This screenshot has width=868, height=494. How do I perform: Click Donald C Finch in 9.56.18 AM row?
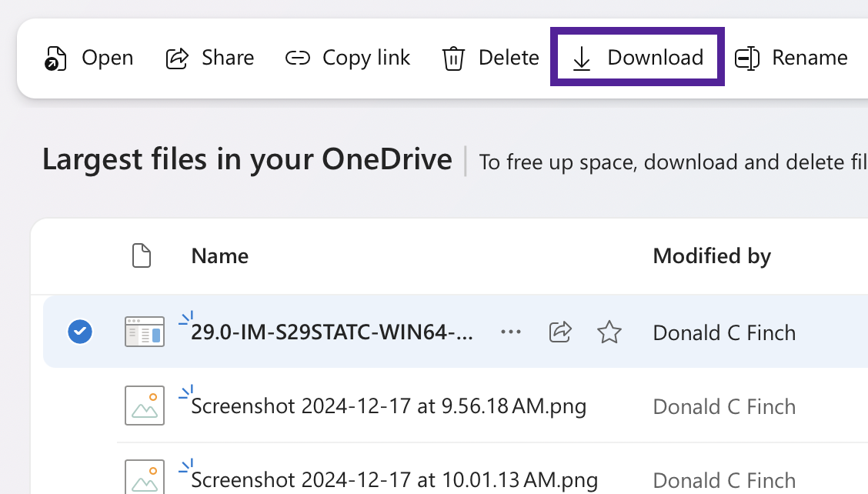[724, 406]
